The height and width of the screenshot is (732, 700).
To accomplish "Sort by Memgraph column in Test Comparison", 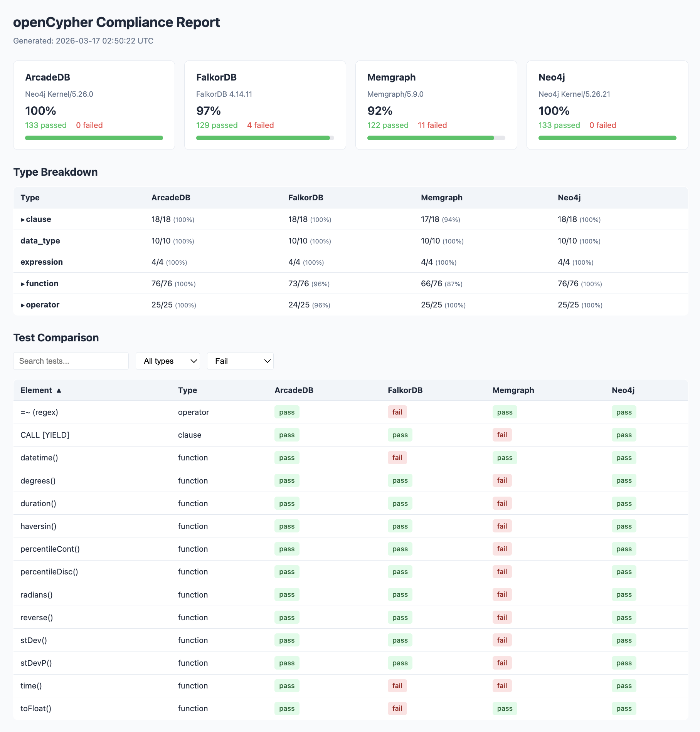I will point(513,390).
